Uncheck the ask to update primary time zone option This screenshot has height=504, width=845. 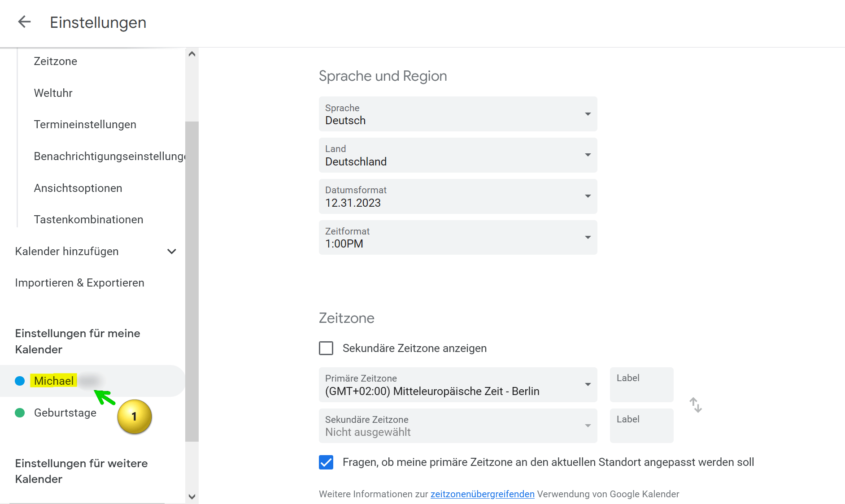point(326,462)
